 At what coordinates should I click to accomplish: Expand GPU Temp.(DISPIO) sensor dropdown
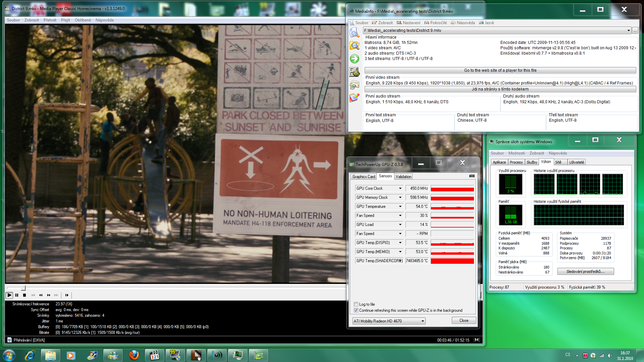point(400,243)
